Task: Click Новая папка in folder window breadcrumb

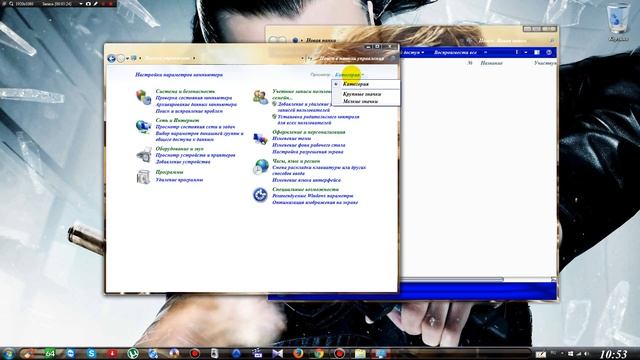Action: pyautogui.click(x=321, y=40)
